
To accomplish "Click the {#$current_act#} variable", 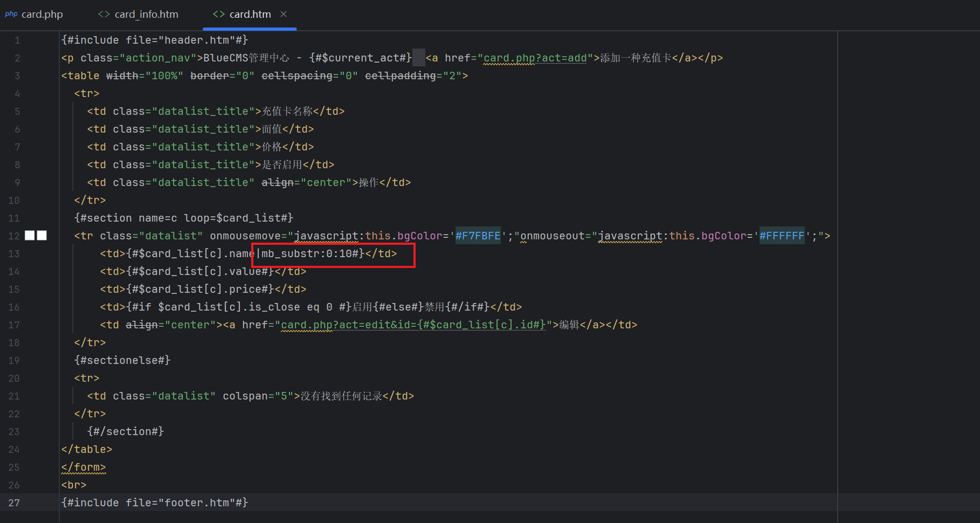I will tap(361, 58).
